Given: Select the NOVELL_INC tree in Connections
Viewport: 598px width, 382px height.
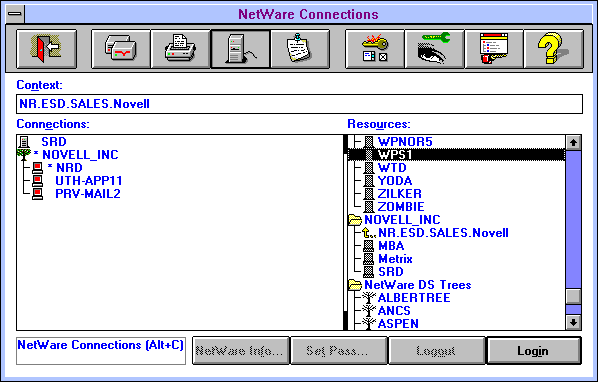Looking at the screenshot, I should click(x=80, y=155).
